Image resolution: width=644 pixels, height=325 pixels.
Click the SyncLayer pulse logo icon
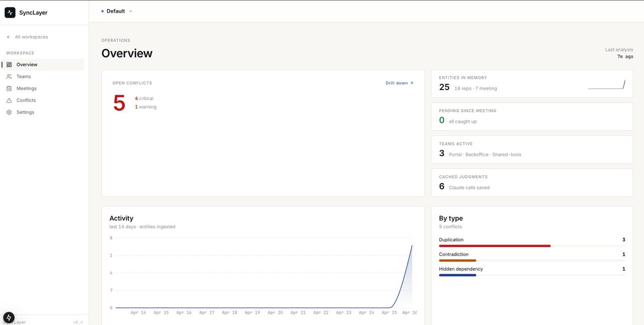coord(10,13)
